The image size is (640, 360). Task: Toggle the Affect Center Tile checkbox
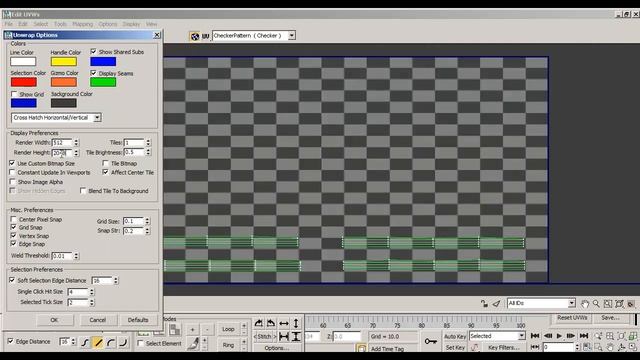pos(106,172)
